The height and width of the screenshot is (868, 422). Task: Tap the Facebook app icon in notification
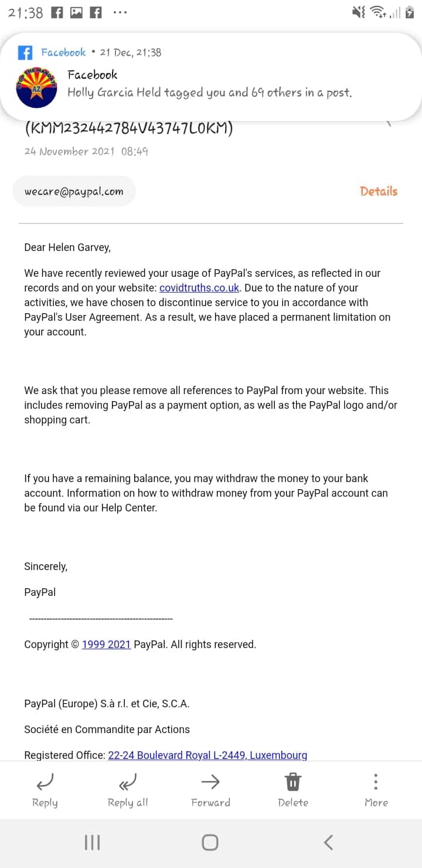[25, 53]
